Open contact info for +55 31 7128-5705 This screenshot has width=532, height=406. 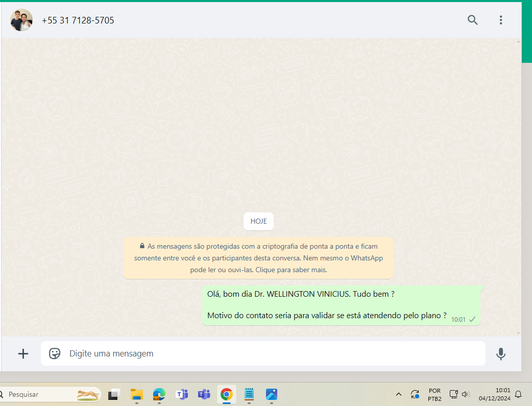click(78, 20)
